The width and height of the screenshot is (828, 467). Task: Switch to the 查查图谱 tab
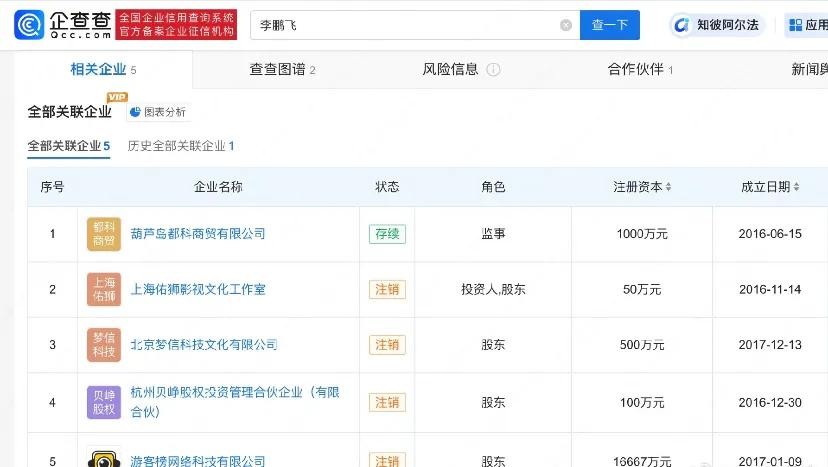(x=282, y=70)
